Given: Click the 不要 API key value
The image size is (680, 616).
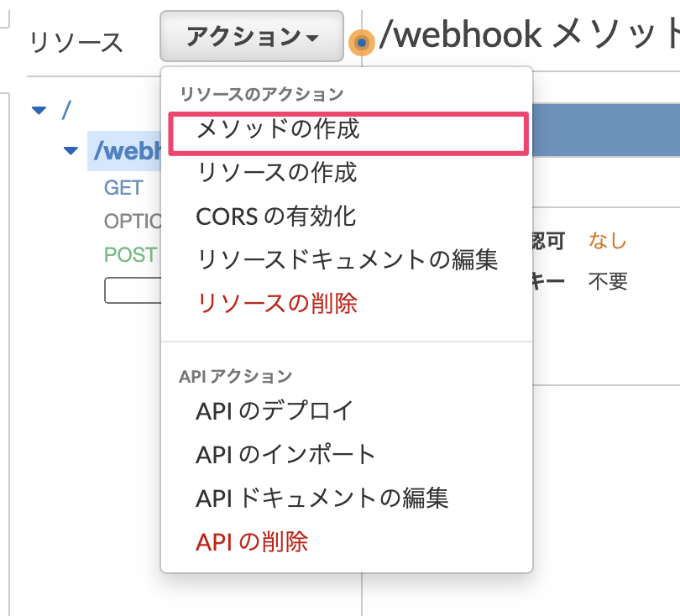Looking at the screenshot, I should pos(608,281).
